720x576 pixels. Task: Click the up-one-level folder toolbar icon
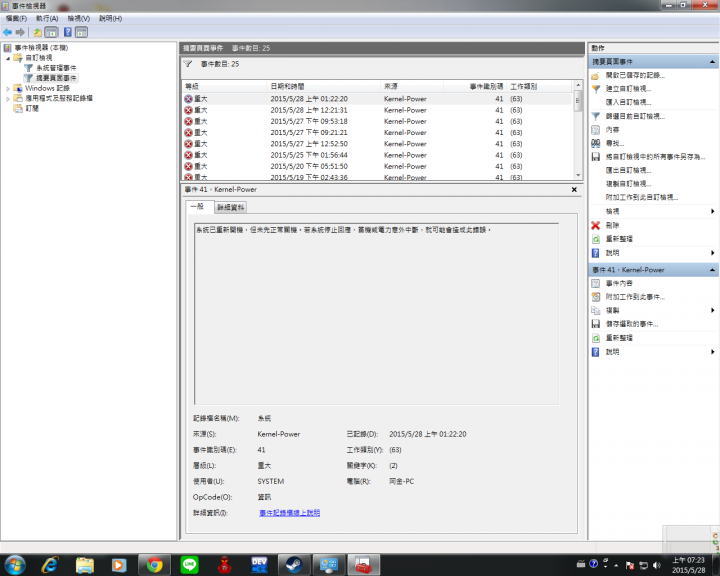point(38,32)
